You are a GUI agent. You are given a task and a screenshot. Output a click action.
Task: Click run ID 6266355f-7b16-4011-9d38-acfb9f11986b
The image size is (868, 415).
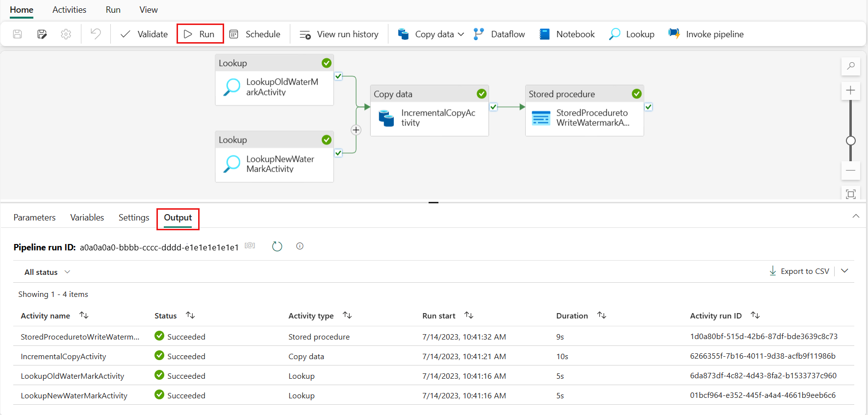click(x=763, y=356)
